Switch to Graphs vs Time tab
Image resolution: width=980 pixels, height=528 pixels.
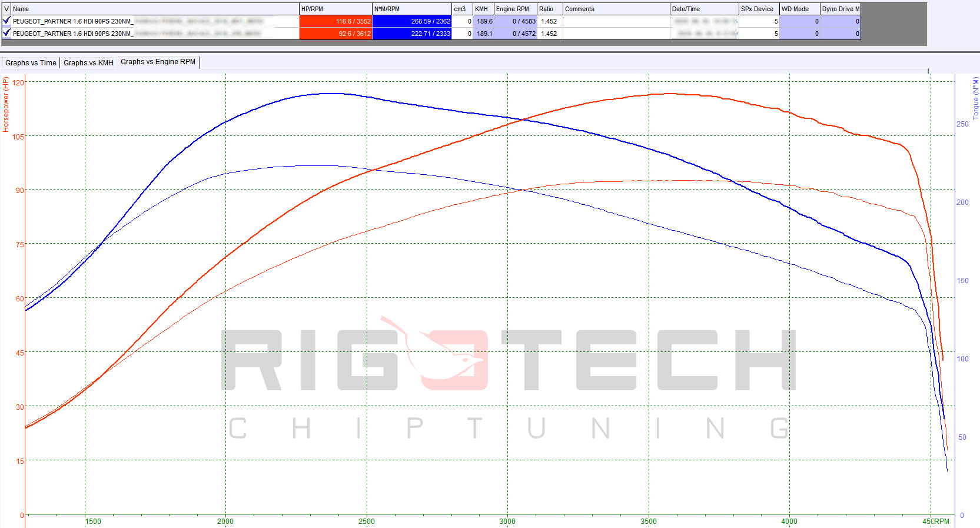(x=31, y=62)
